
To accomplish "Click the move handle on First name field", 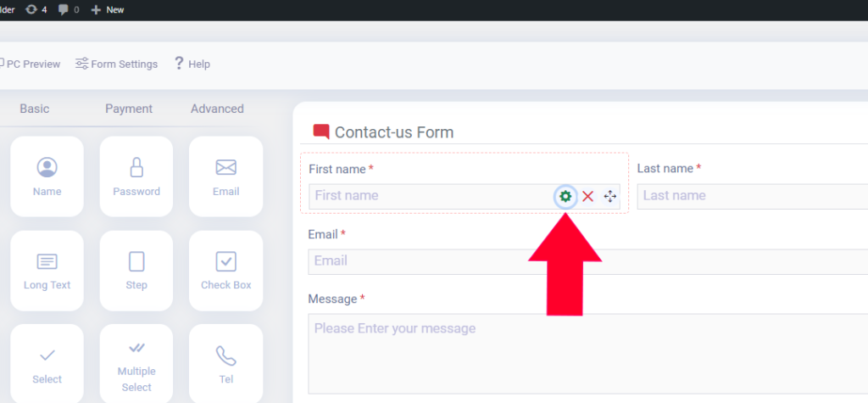I will 609,196.
